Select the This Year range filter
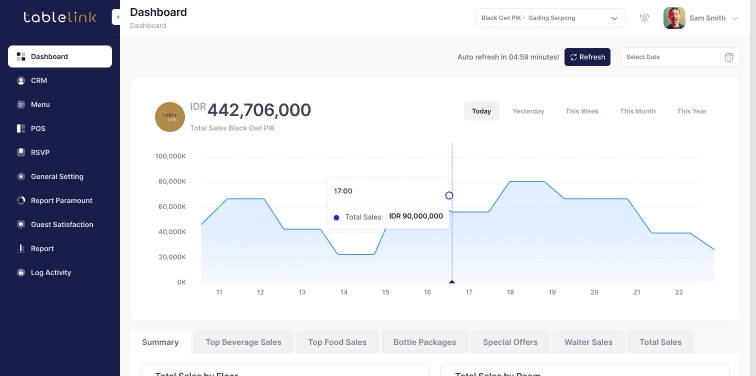This screenshot has height=376, width=756. point(691,111)
